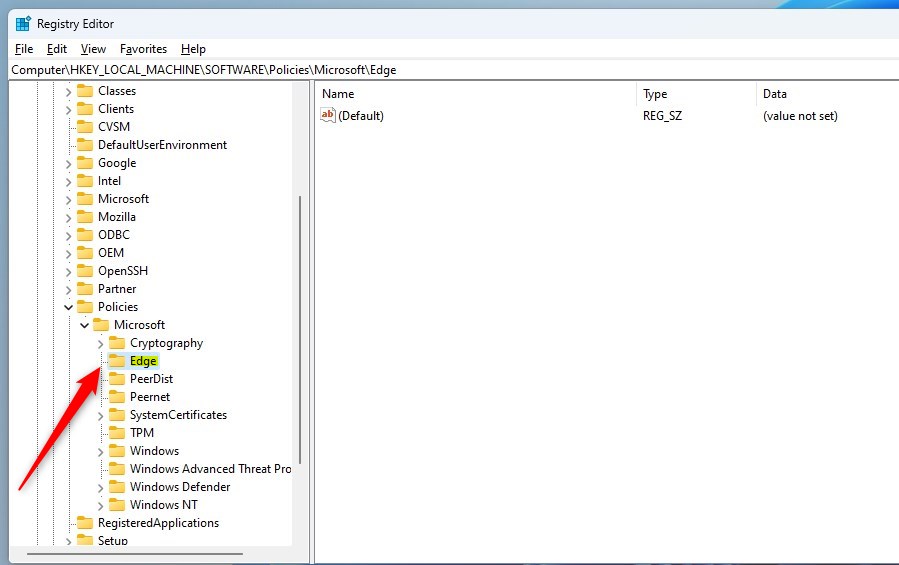The width and height of the screenshot is (899, 565).
Task: Click the TPM folder icon
Action: coord(117,432)
